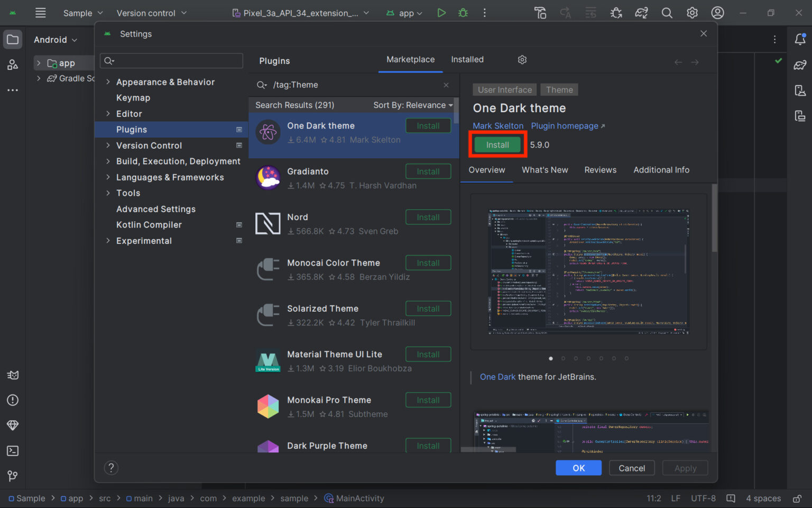Open the Plugin homepage link
This screenshot has width=812, height=508.
click(x=565, y=126)
